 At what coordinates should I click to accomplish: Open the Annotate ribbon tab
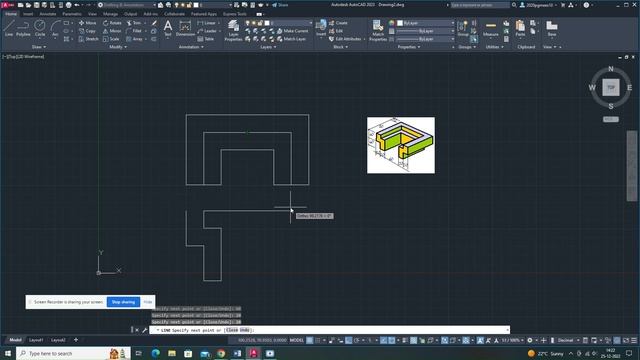(x=48, y=14)
